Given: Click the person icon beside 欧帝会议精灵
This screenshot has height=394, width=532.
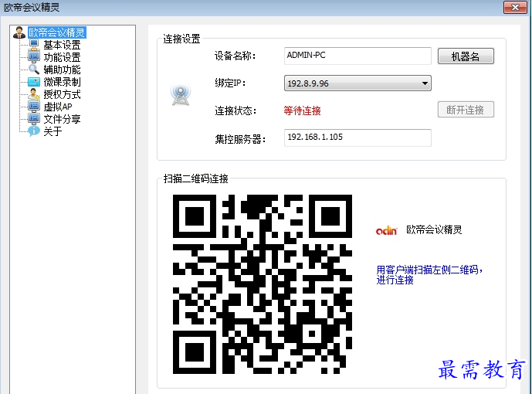Looking at the screenshot, I should 19,32.
